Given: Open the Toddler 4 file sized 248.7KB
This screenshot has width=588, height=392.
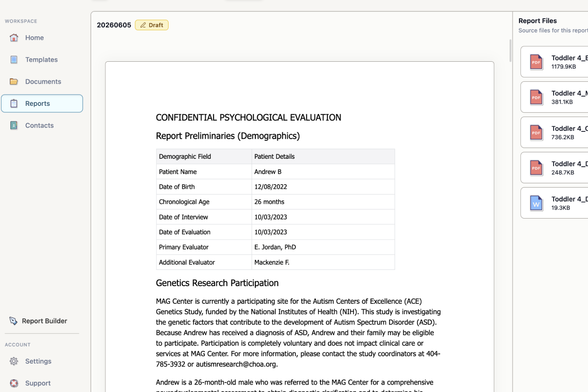Looking at the screenshot, I should (554, 168).
